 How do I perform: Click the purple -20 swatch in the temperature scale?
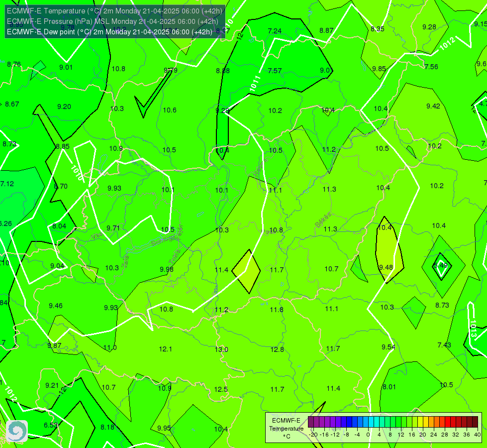click(311, 422)
